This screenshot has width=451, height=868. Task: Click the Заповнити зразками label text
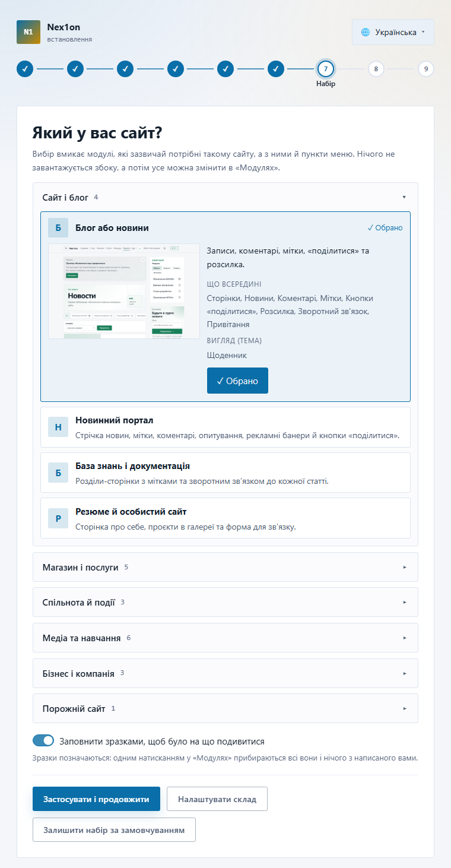click(162, 741)
